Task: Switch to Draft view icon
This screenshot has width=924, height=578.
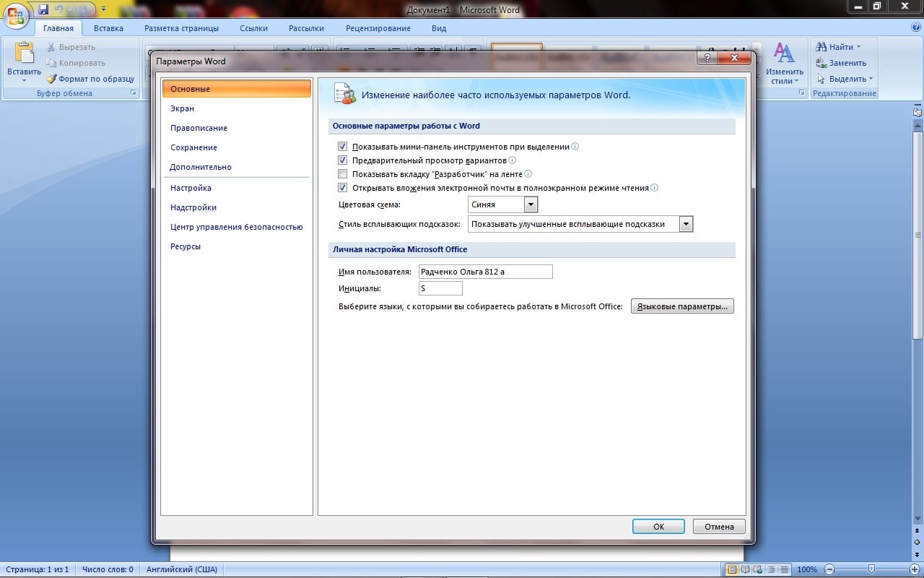Action: (x=785, y=569)
